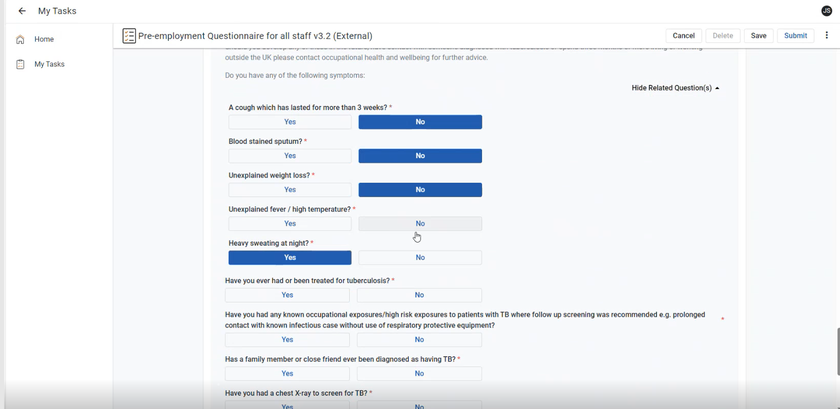
Task: Click the page vertical scrollbar thumb
Action: pos(837,352)
